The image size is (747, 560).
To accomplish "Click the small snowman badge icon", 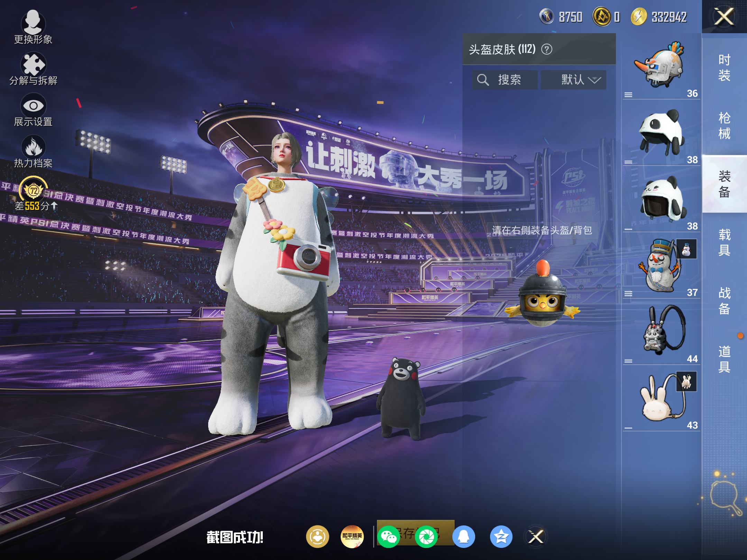I will (x=686, y=249).
